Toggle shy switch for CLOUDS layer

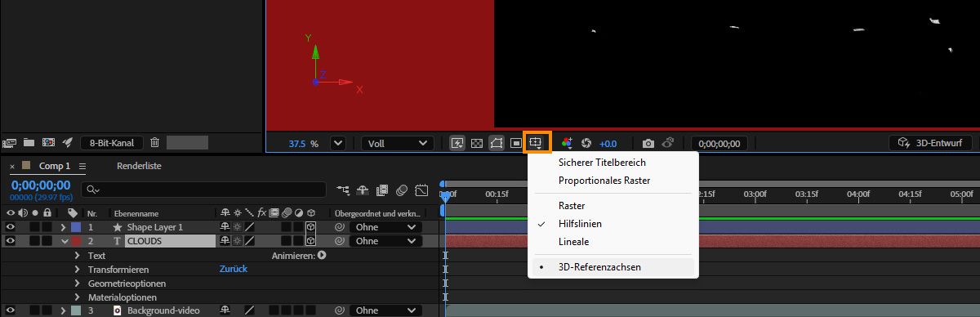(225, 241)
